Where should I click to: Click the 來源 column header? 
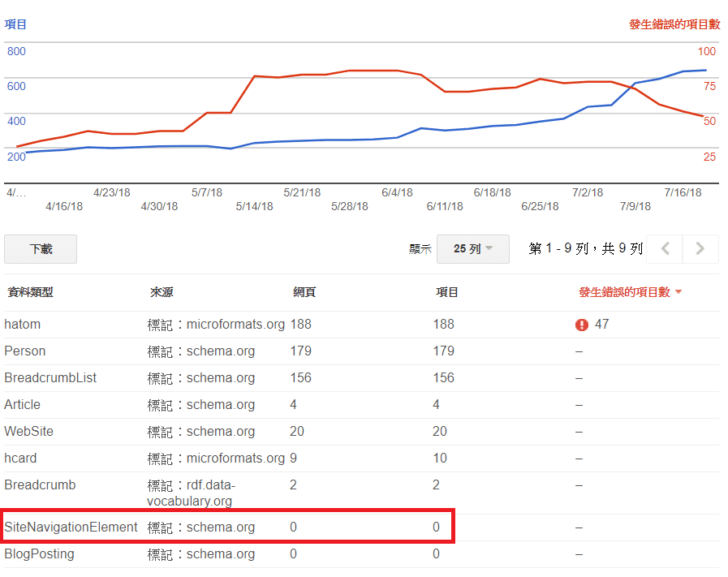coord(162,292)
